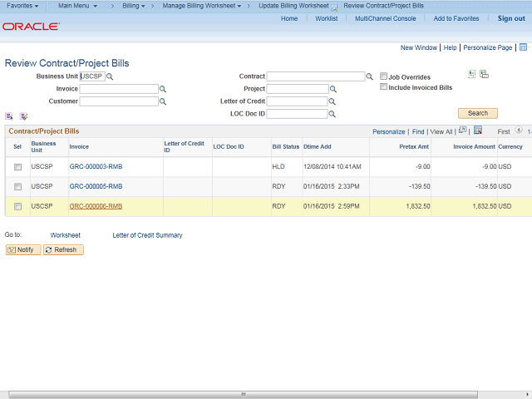Open the MultiChannel Console menu item

(x=385, y=18)
